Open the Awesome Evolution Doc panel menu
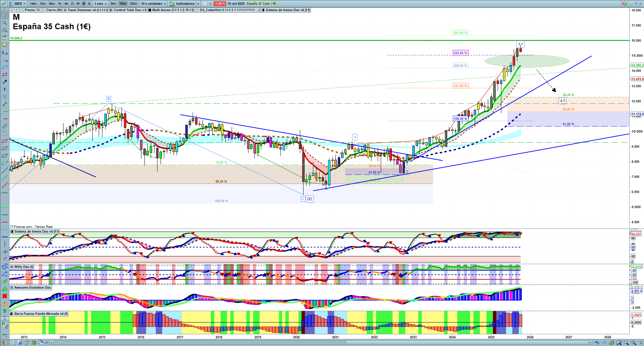 [12, 288]
